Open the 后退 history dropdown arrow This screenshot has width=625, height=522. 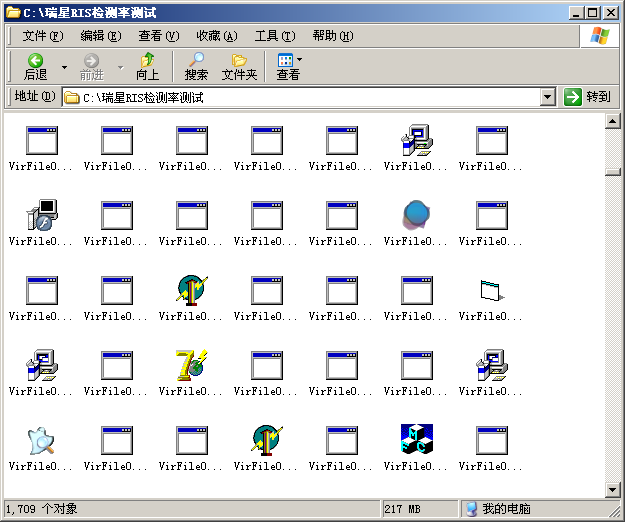point(64,67)
